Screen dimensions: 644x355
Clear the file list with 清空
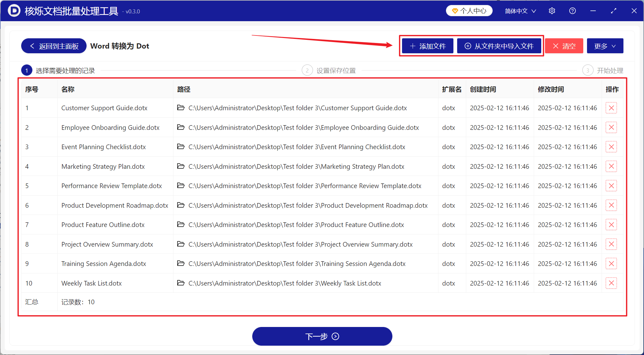click(564, 46)
